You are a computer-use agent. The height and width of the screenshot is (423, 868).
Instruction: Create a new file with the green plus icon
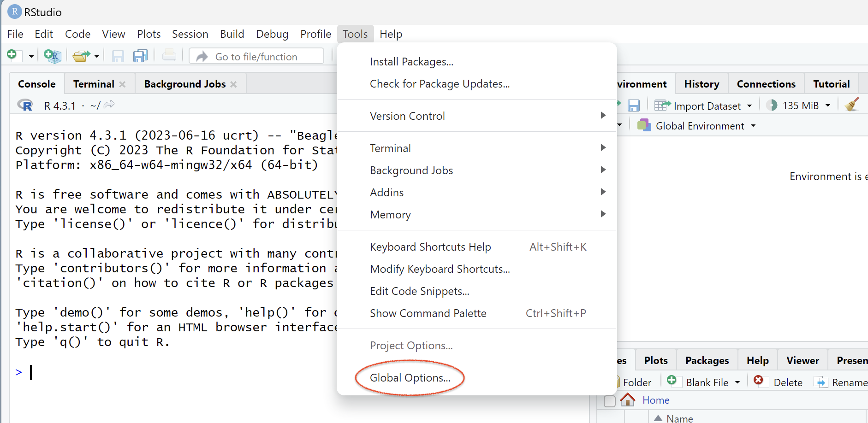(14, 56)
